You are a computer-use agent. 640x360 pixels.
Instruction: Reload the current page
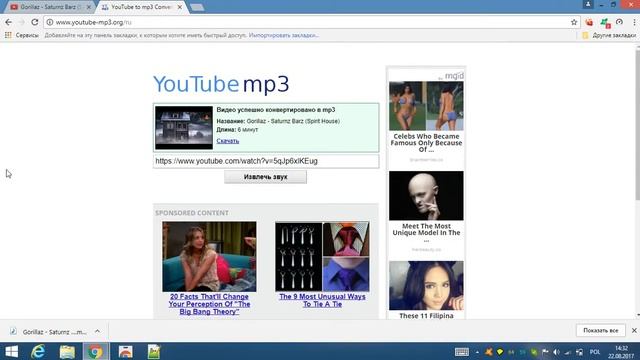pos(35,22)
